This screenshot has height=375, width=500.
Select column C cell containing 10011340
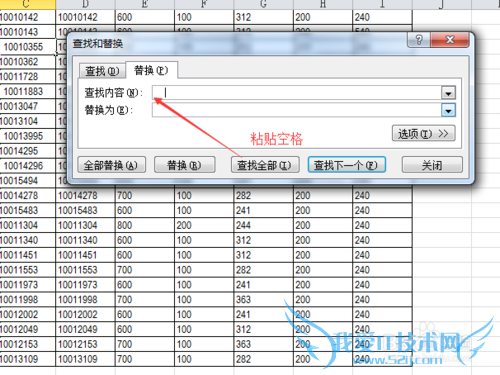[28, 240]
